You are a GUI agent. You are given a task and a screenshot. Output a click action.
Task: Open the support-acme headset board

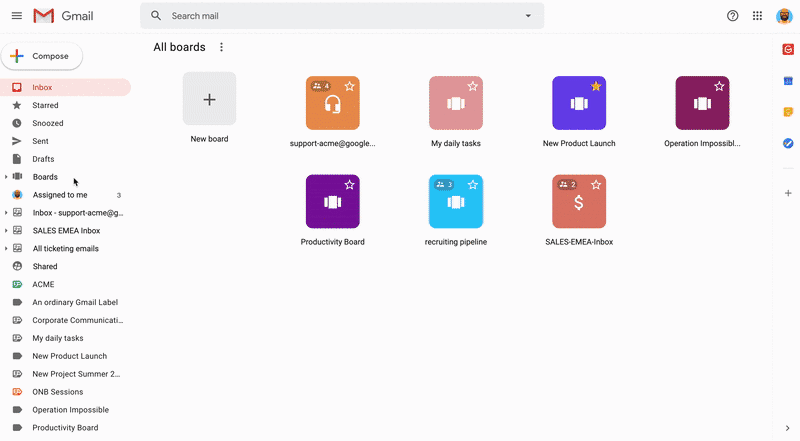(x=333, y=103)
